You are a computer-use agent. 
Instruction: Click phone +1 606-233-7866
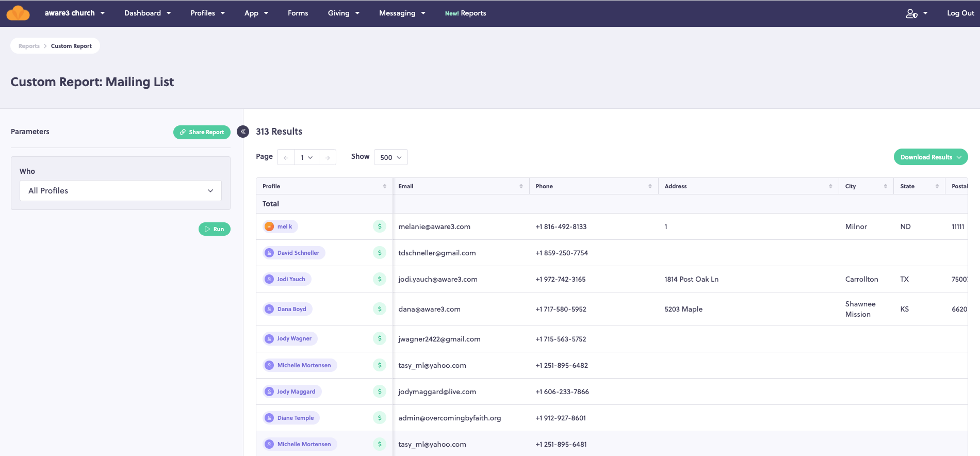tap(562, 392)
